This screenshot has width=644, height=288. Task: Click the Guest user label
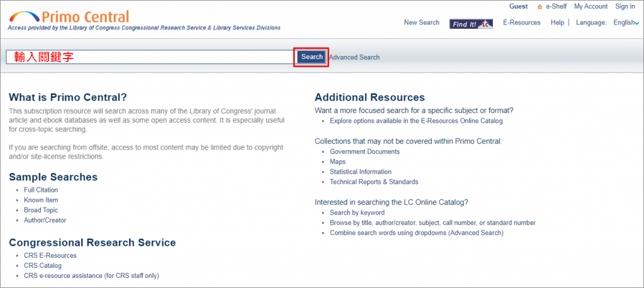(518, 6)
